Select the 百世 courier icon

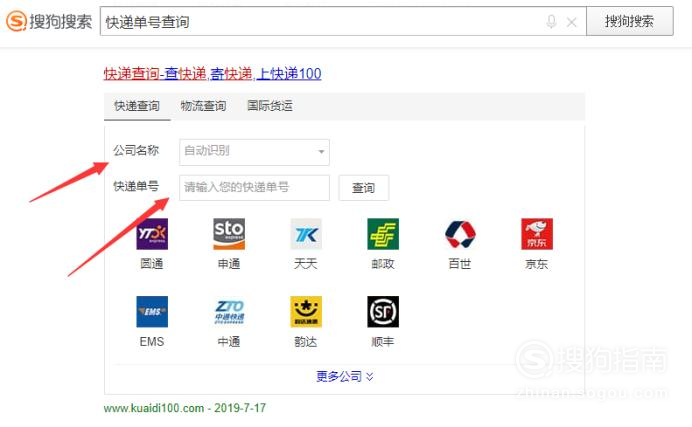point(460,234)
